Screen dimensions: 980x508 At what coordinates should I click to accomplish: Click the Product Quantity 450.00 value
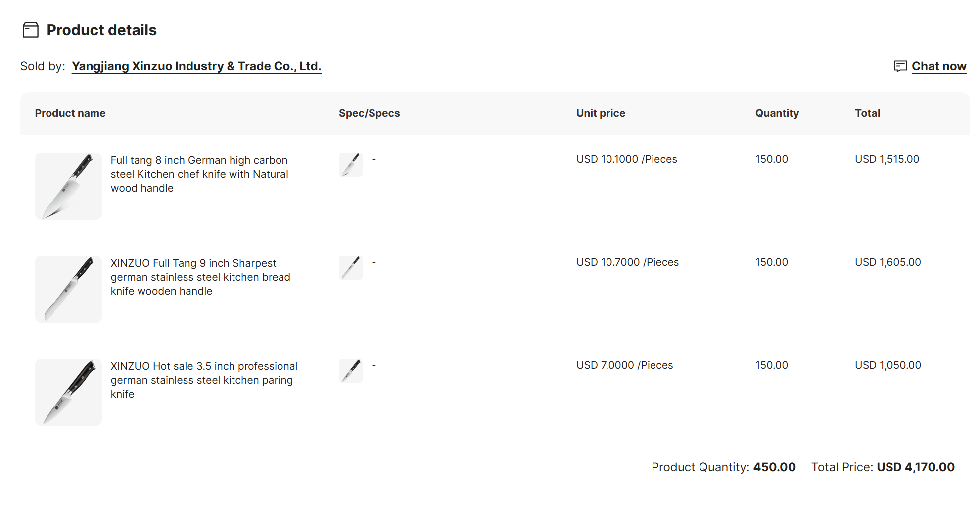coord(774,467)
